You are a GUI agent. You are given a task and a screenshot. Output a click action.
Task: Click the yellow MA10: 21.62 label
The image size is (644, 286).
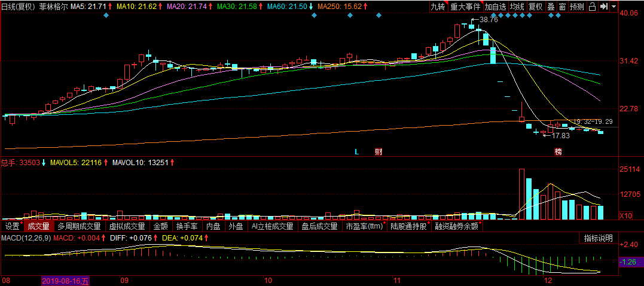pos(137,7)
